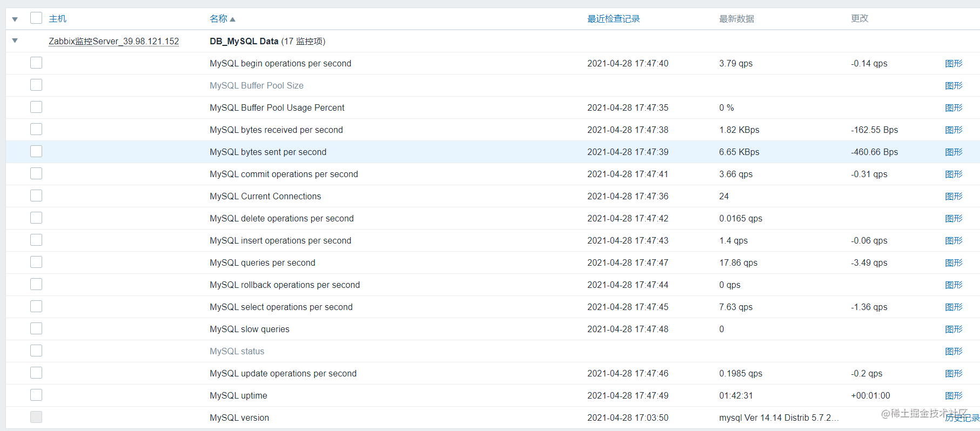Sort by 主机 column header

[57, 19]
